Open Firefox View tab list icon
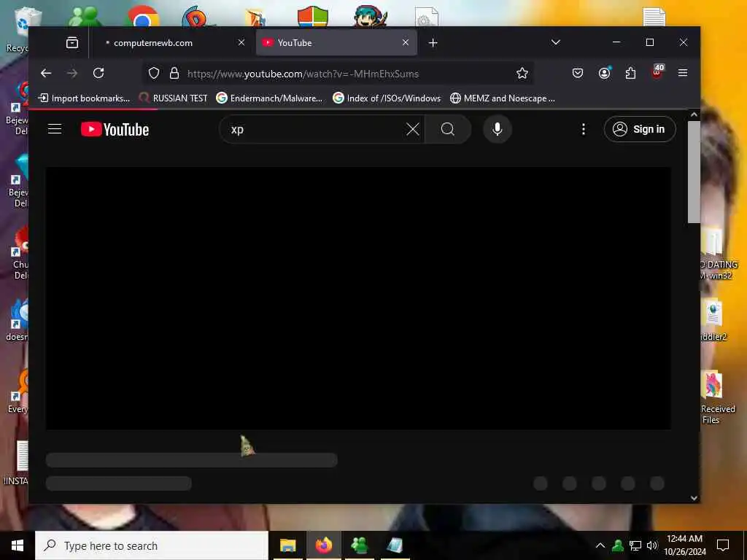 pos(72,43)
